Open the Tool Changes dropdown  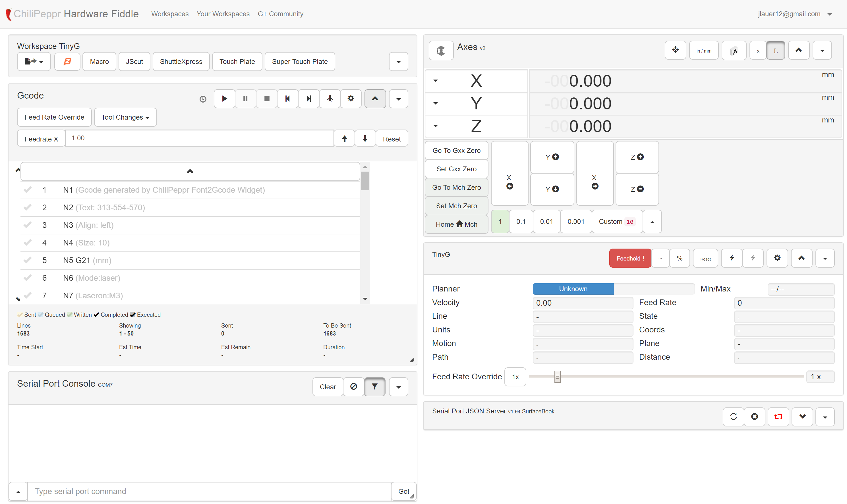125,118
